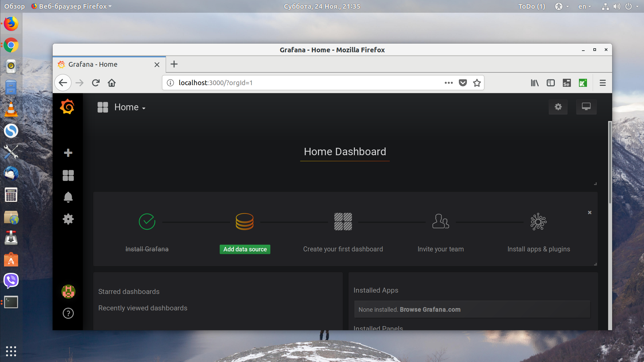Select the Grafana - Home tab
The image size is (644, 362).
tap(109, 64)
